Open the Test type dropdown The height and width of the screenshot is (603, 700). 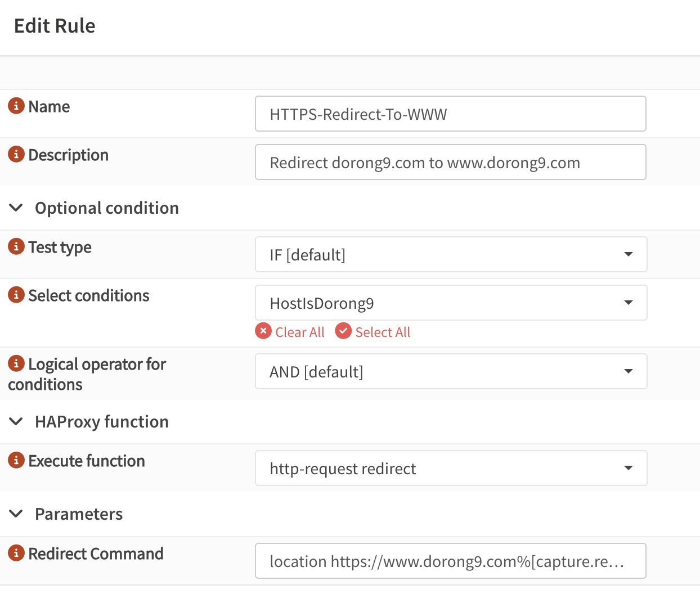pyautogui.click(x=451, y=254)
